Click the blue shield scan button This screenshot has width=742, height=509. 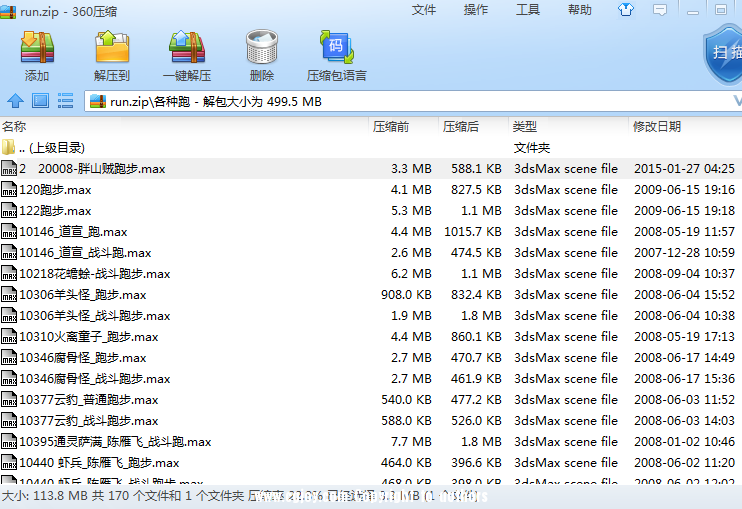pyautogui.click(x=723, y=52)
